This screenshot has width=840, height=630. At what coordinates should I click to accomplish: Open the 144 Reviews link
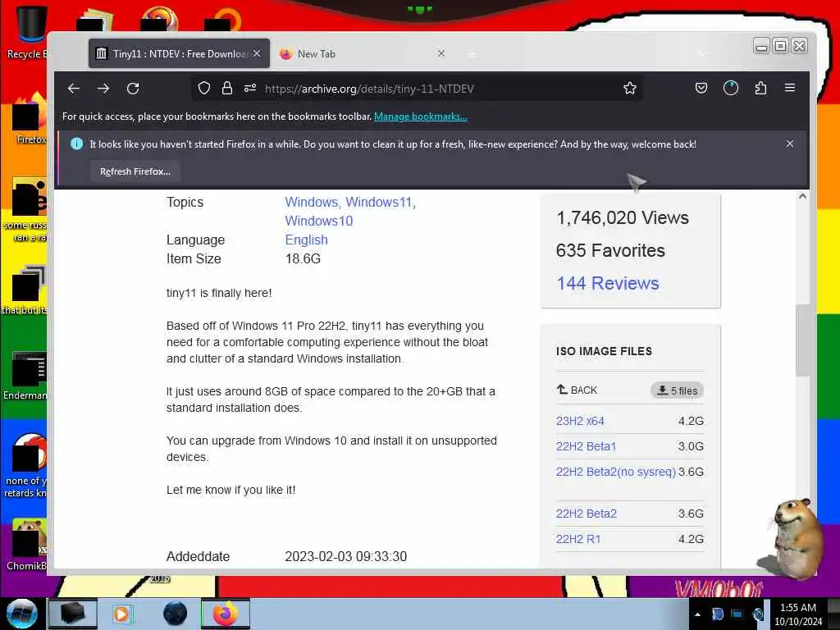coord(608,283)
